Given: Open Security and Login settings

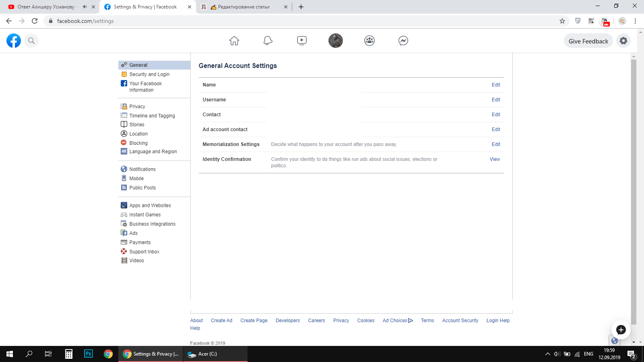Looking at the screenshot, I should (149, 74).
